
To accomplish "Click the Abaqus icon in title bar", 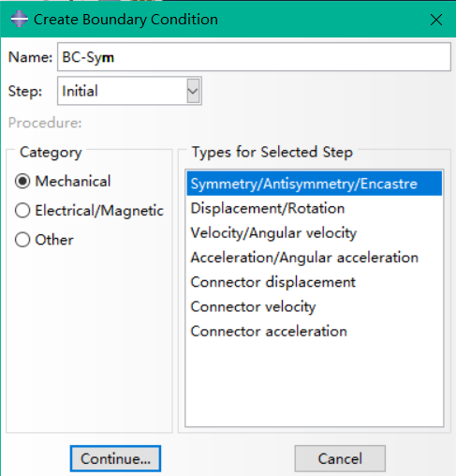I will [x=20, y=19].
